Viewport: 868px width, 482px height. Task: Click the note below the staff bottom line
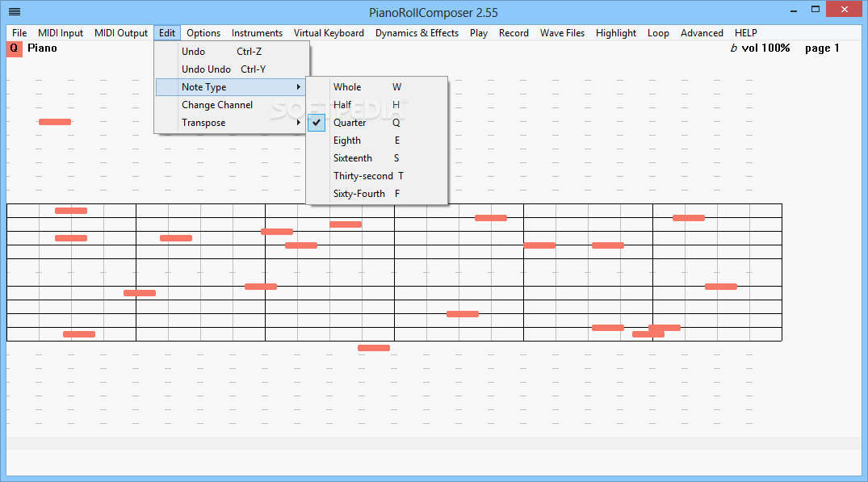[374, 348]
